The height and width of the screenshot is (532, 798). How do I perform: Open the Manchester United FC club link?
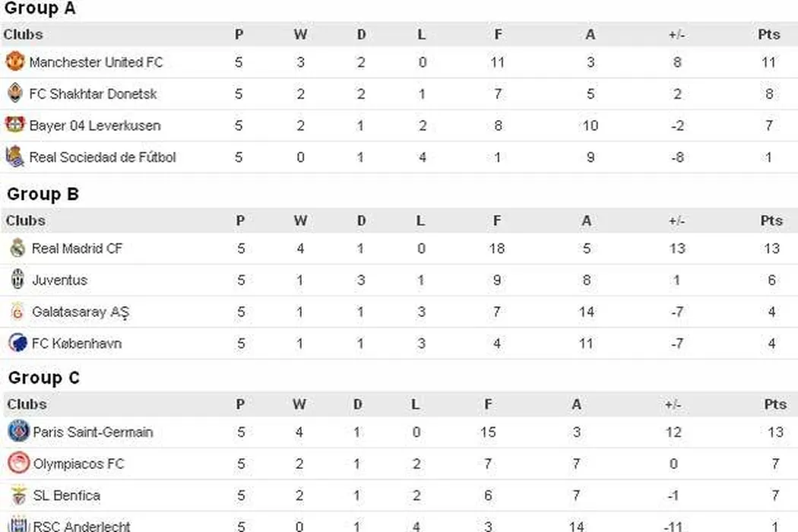pyautogui.click(x=96, y=62)
